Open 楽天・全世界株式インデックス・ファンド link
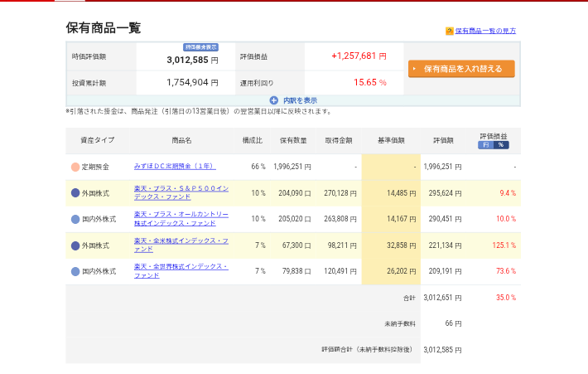588x374 pixels. point(181,270)
